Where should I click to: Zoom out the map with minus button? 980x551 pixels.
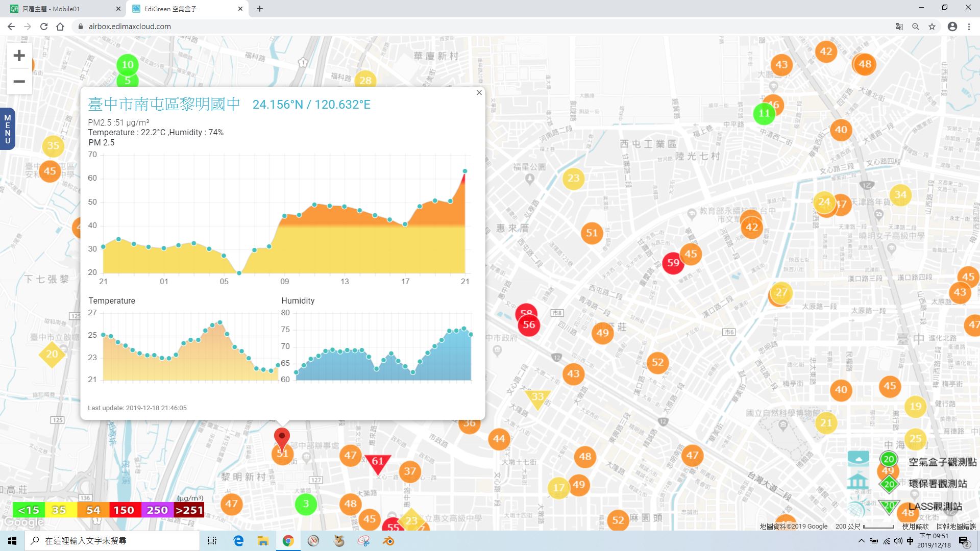coord(19,82)
